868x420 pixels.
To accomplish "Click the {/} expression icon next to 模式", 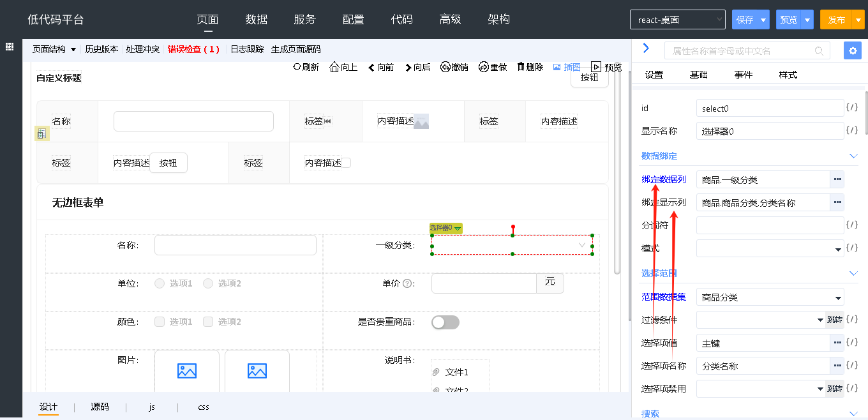I will [852, 248].
